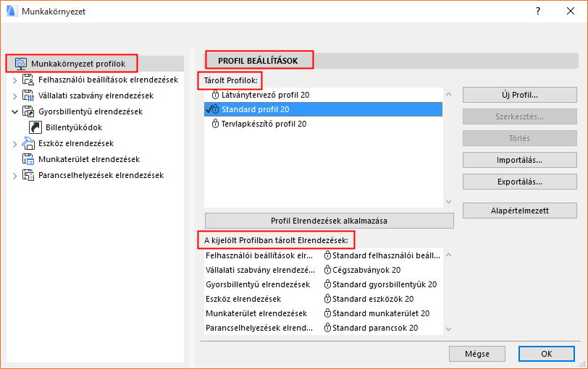Click the Felhasználói beállítások elrendezések icon
Screen dimensions: 588x369
pos(29,80)
